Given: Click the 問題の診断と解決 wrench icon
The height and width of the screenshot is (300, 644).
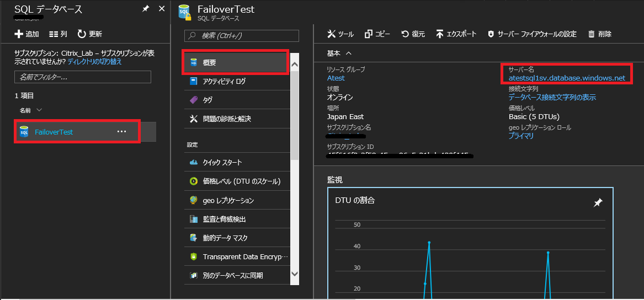Looking at the screenshot, I should pos(194,119).
